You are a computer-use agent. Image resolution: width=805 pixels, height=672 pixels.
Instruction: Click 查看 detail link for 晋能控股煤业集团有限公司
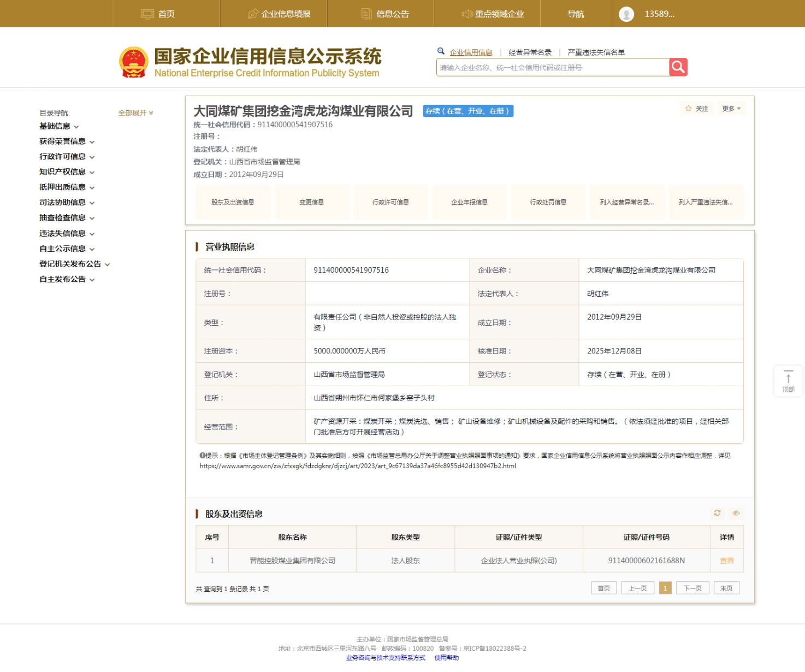click(727, 561)
